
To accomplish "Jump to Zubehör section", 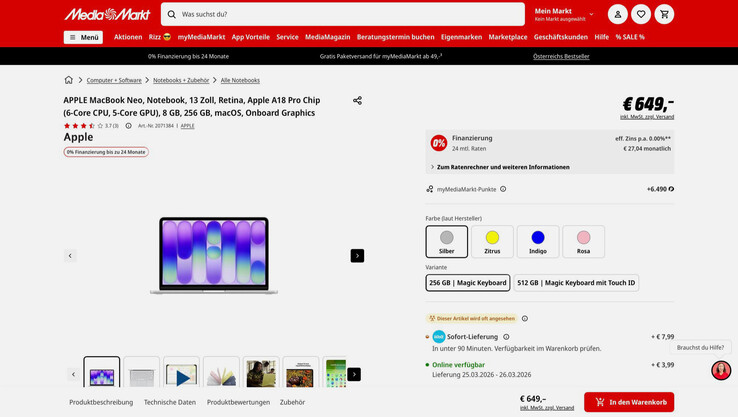I will click(x=292, y=402).
